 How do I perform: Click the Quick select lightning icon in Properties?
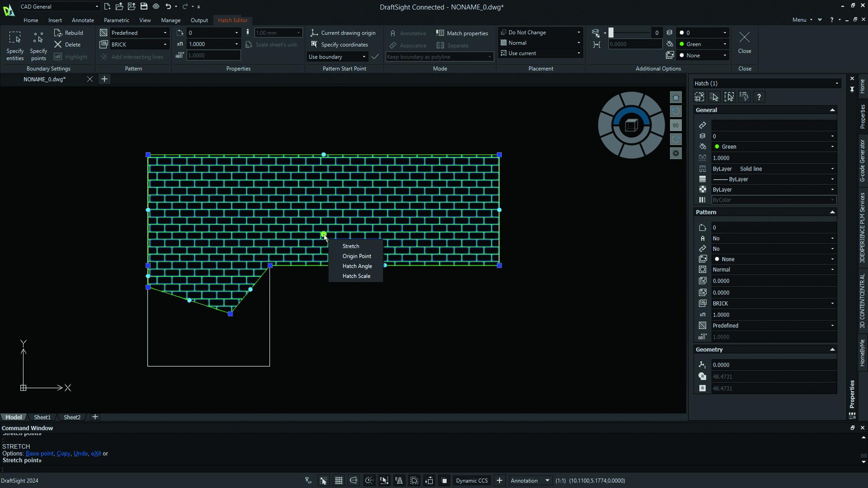click(x=744, y=97)
